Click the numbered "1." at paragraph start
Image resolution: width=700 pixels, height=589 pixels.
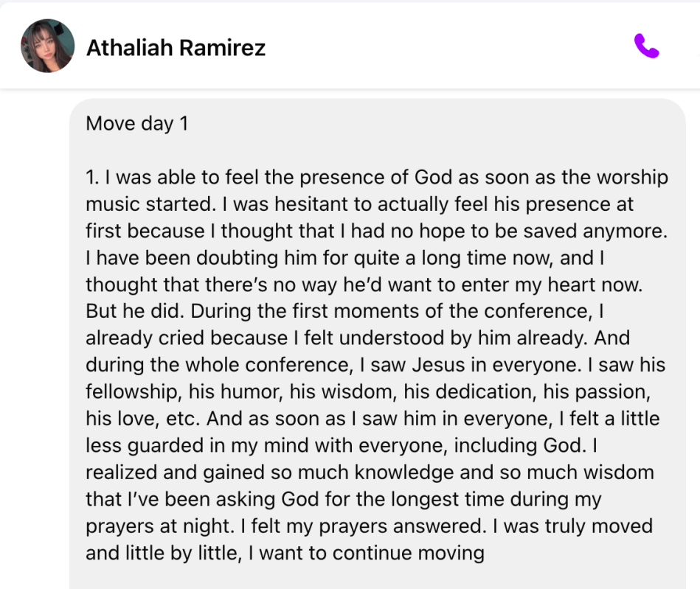point(92,177)
